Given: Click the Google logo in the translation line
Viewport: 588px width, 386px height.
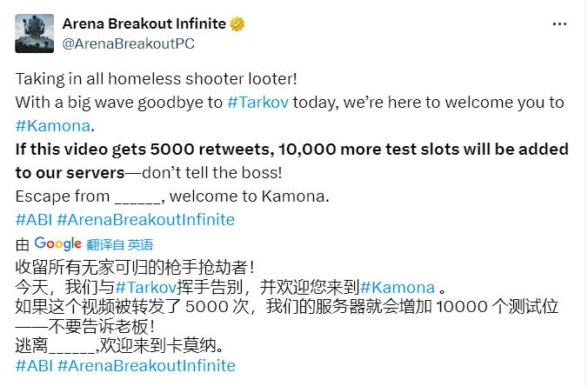Looking at the screenshot, I should pos(57,243).
